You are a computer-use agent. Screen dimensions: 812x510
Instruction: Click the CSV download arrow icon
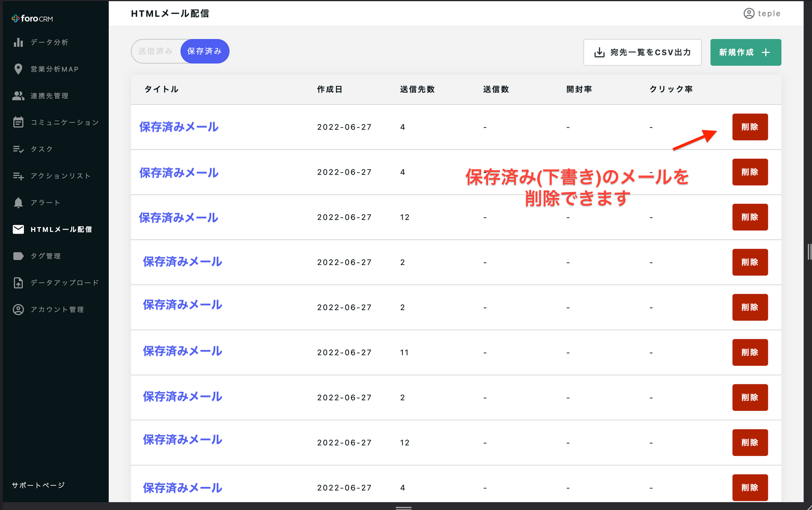point(599,52)
